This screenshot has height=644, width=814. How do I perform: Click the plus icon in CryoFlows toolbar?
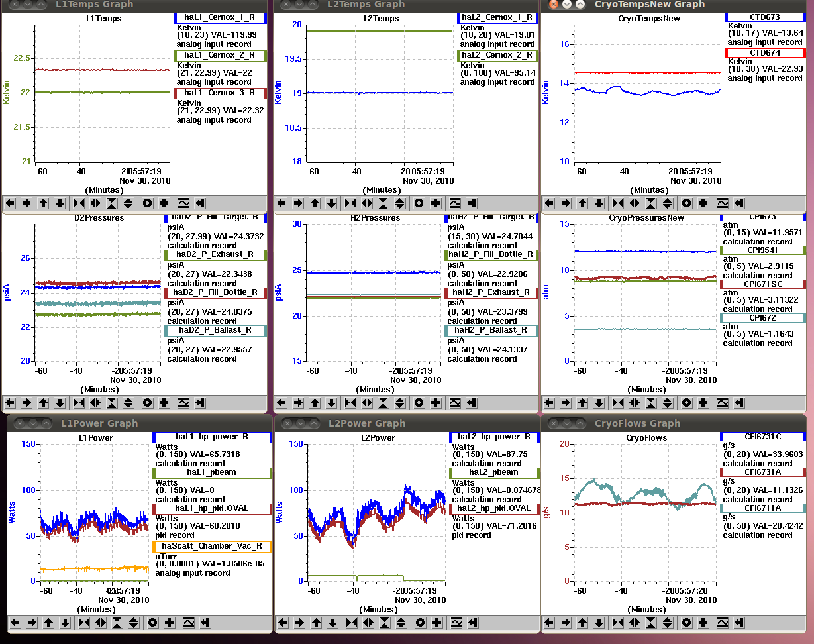coord(703,623)
